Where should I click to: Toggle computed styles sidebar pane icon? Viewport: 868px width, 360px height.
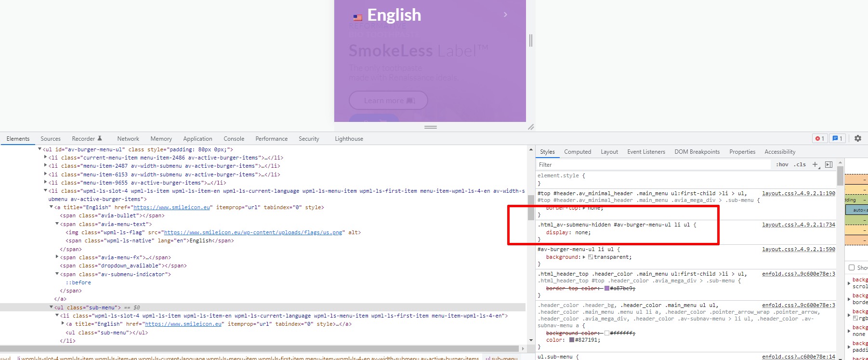pos(829,165)
